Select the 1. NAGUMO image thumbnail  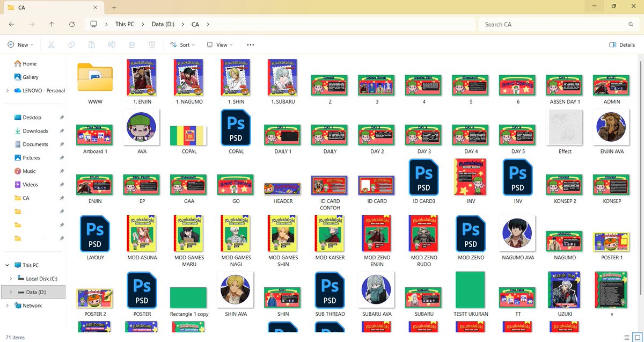[189, 77]
